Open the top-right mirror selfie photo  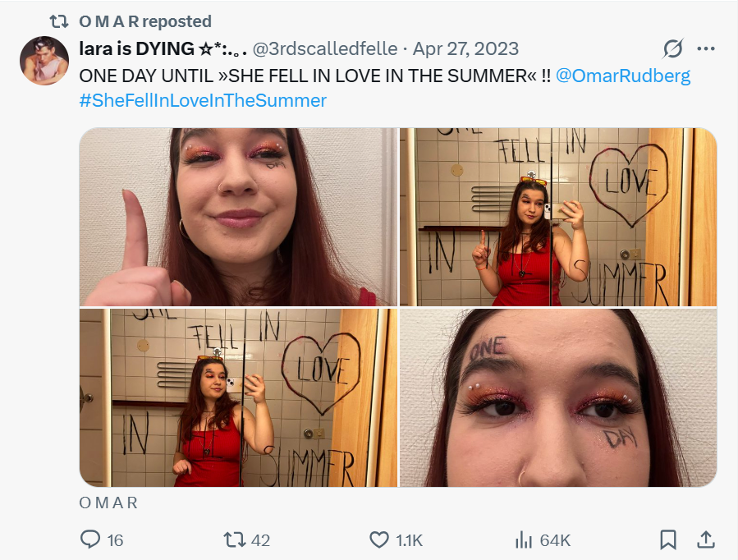[558, 217]
